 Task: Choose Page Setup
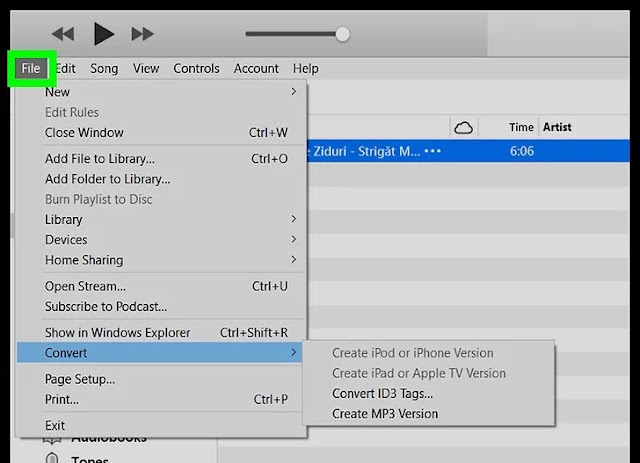(x=161, y=379)
